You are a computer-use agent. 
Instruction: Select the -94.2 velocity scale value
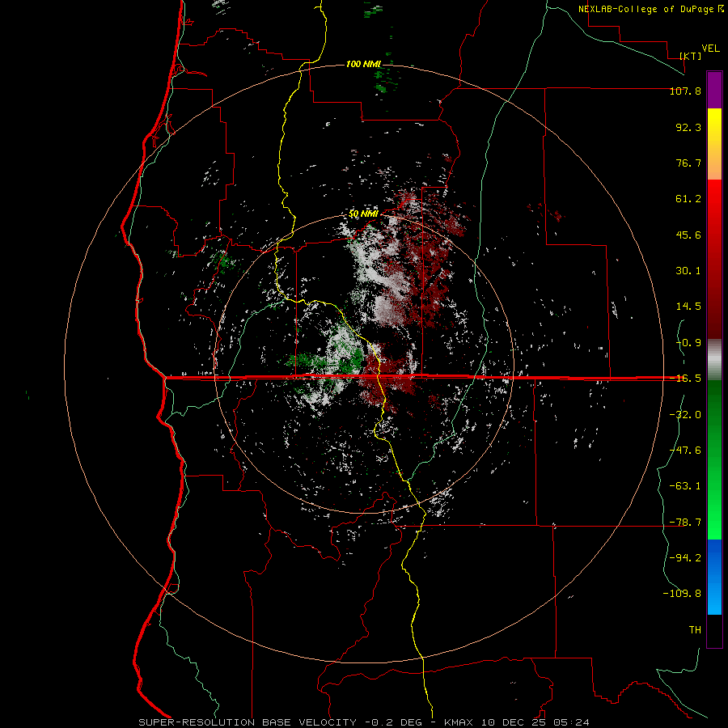685,558
